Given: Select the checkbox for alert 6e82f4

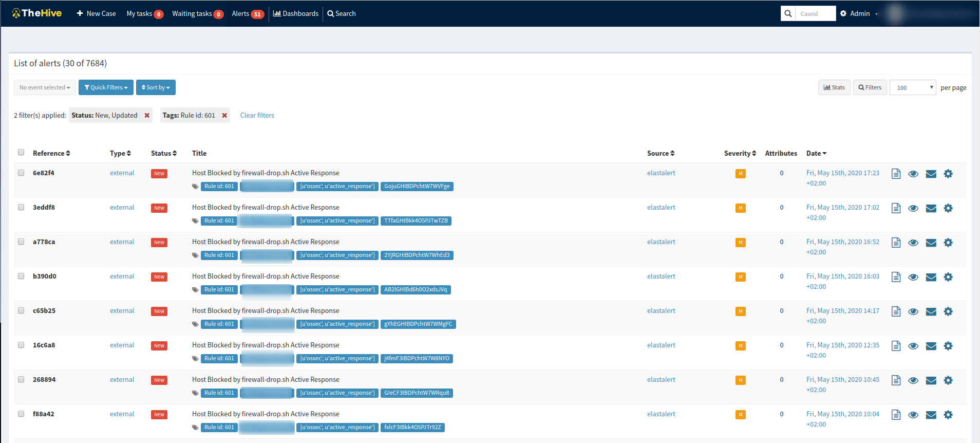Looking at the screenshot, I should (21, 173).
